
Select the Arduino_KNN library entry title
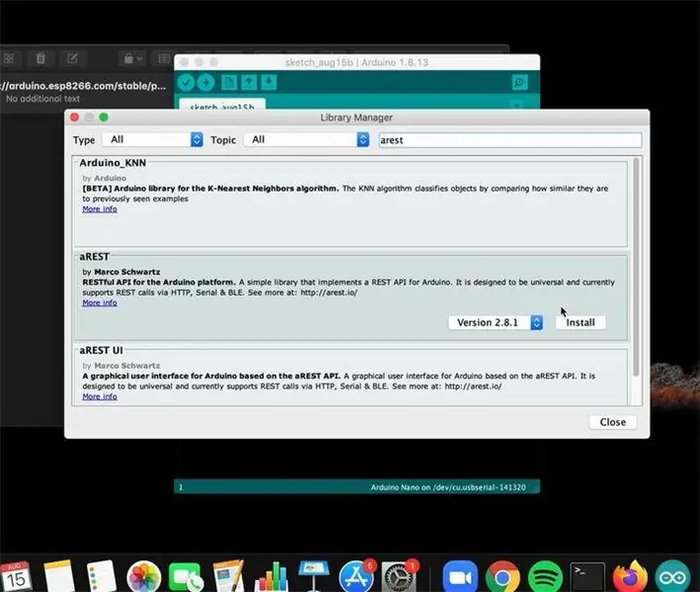click(x=113, y=163)
